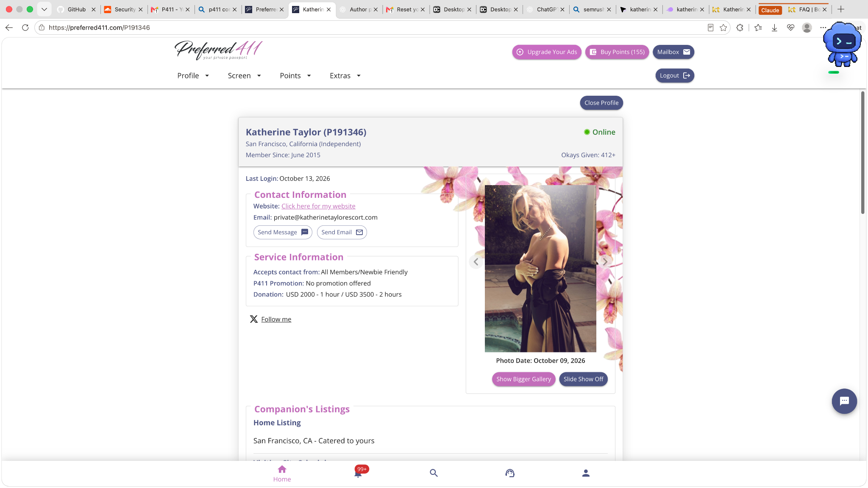Open a new browser tab
The image size is (868, 488).
coord(841,9)
